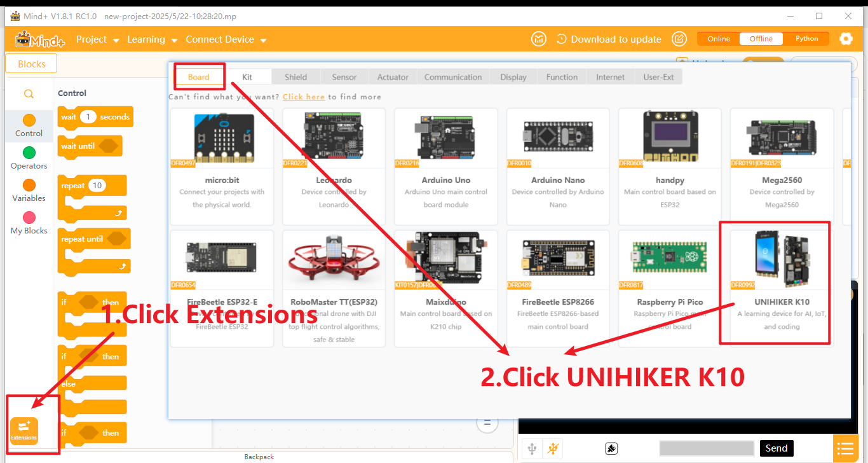Choose the Mega2560 board card
Viewport: 868px width, 463px height.
click(782, 167)
